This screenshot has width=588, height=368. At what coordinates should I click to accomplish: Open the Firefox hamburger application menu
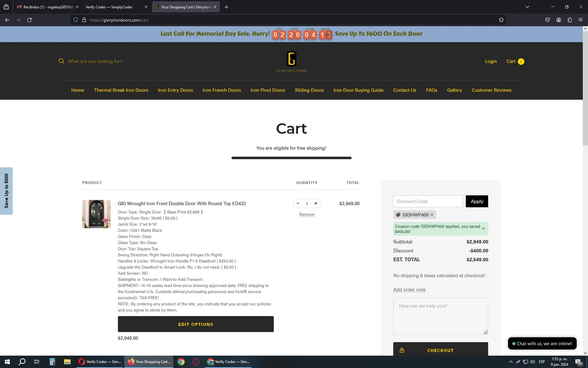click(581, 20)
